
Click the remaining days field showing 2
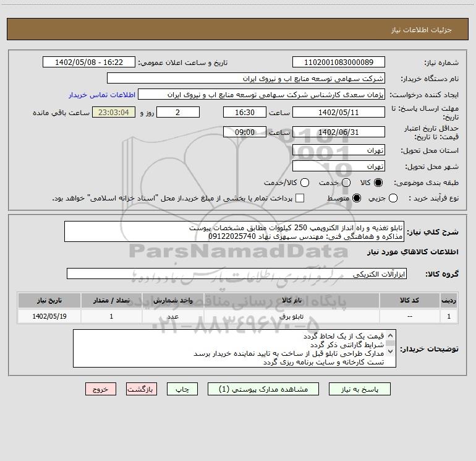(x=178, y=112)
